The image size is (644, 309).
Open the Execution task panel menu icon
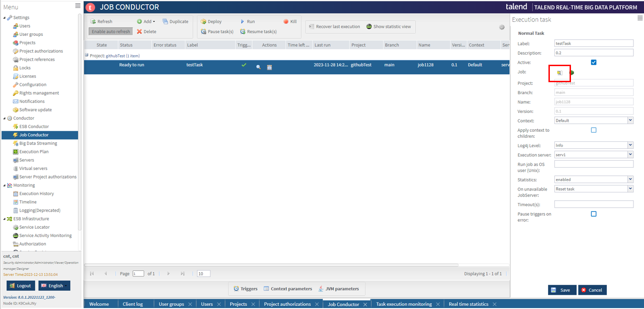coord(640,18)
